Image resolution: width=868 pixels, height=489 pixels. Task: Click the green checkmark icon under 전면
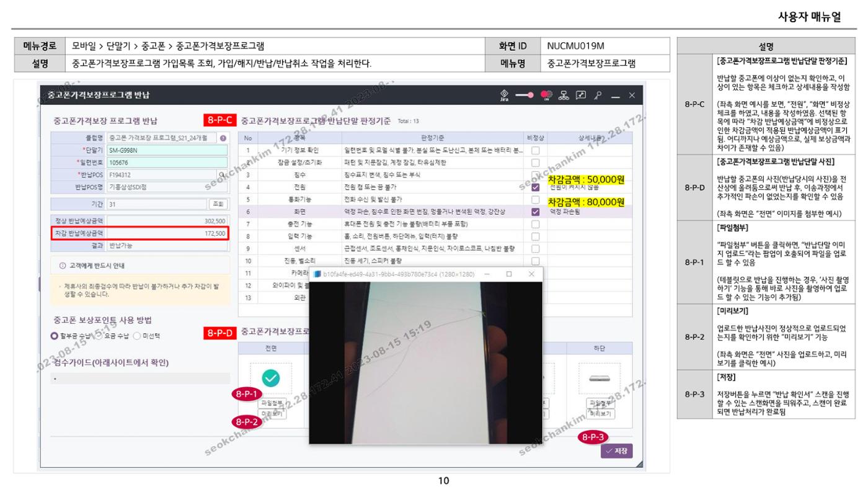click(272, 377)
